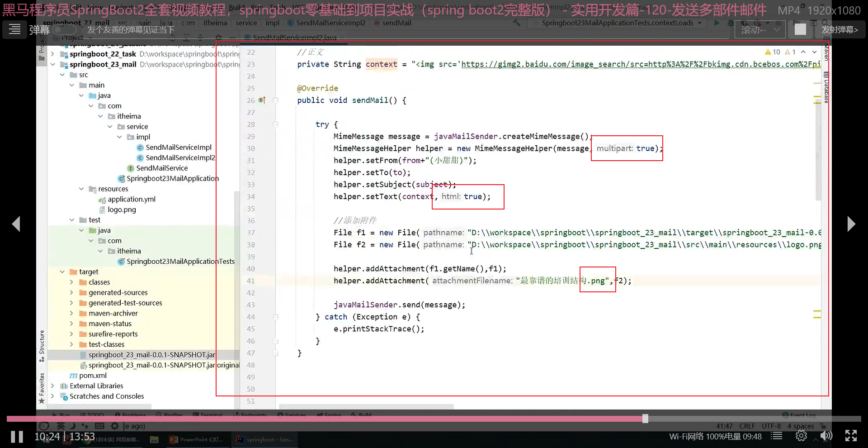868x448 pixels.
Task: Select SendMailServiceImpl class icon in tree
Action: [x=140, y=148]
